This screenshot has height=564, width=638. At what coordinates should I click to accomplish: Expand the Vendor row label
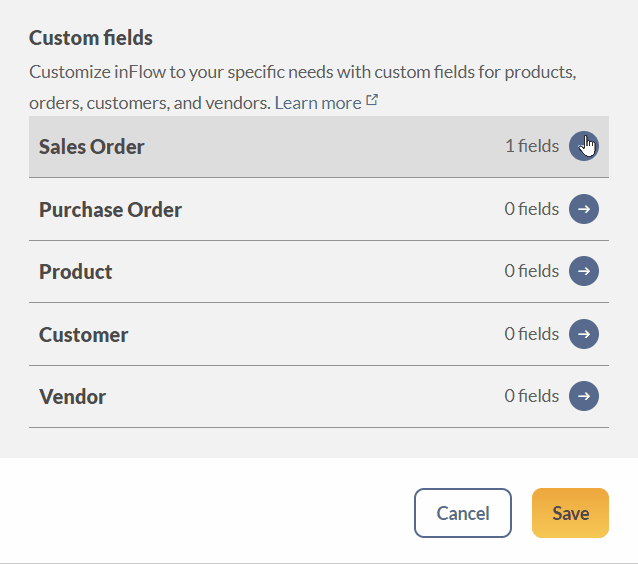point(72,396)
